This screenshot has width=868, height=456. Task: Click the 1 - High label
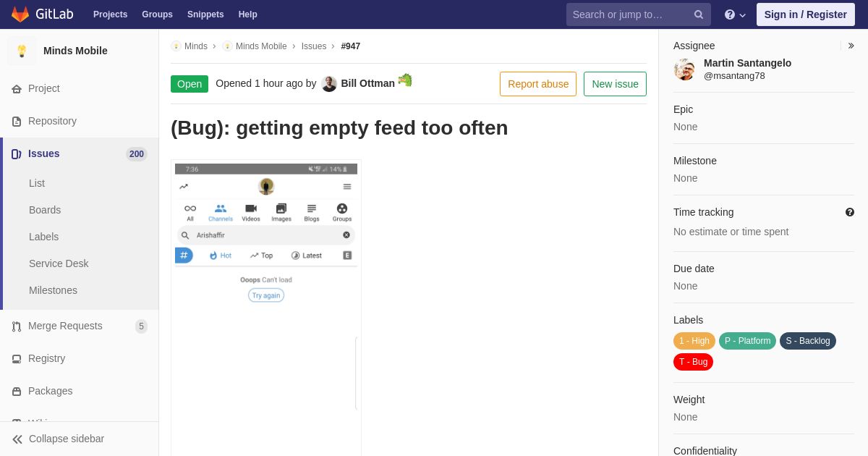click(694, 341)
